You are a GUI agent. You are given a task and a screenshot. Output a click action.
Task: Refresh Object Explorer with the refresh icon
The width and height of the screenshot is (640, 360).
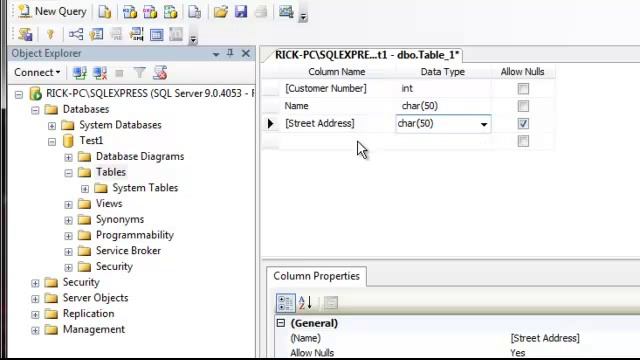(x=160, y=73)
